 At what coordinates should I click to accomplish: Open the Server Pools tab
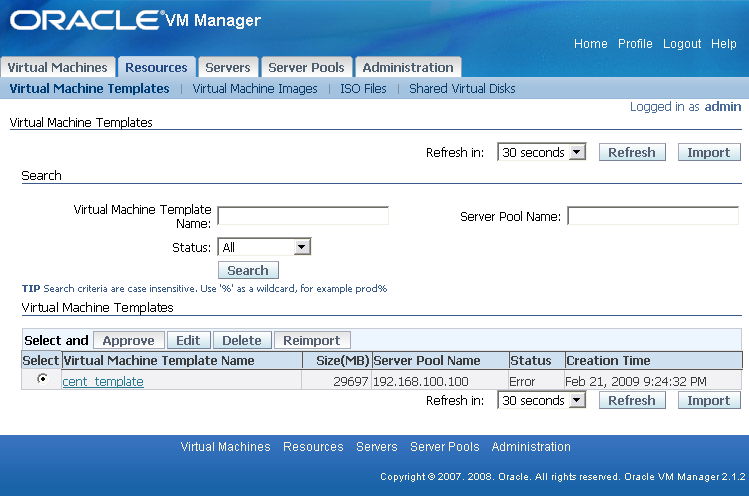pos(306,67)
